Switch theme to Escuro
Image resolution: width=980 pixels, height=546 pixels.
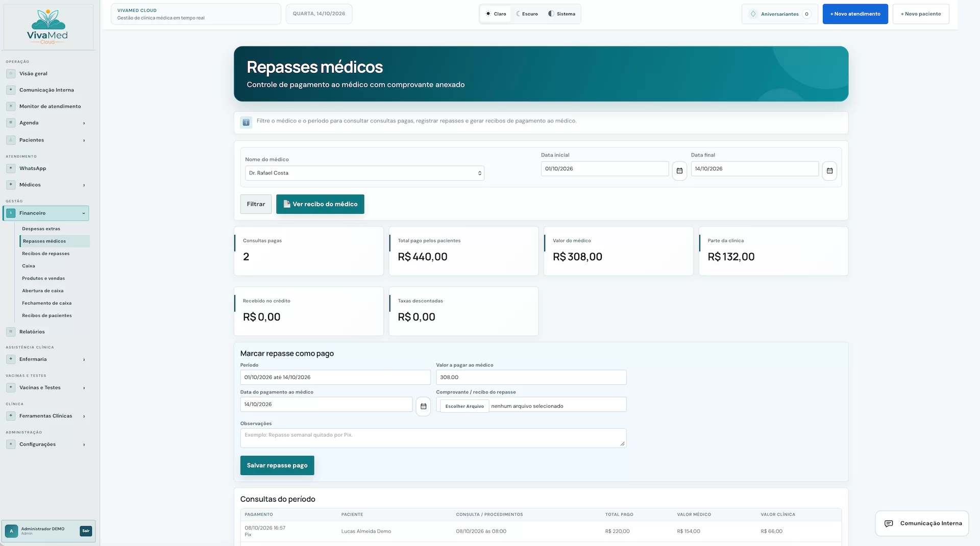click(x=527, y=14)
